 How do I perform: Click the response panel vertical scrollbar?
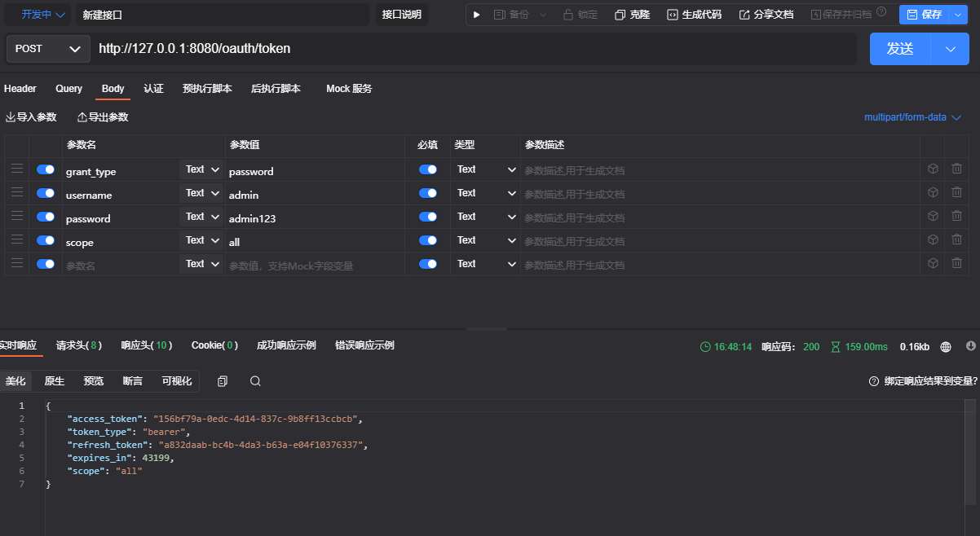point(969,464)
